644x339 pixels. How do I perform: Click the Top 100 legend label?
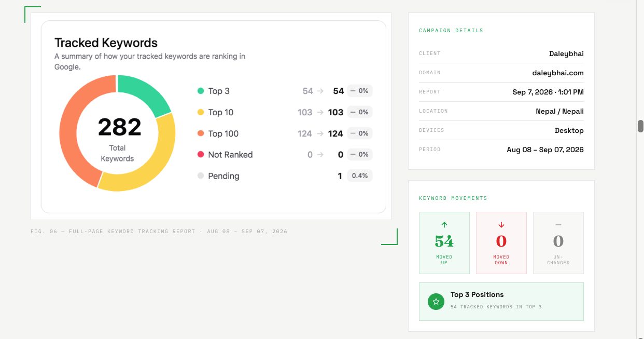(223, 133)
